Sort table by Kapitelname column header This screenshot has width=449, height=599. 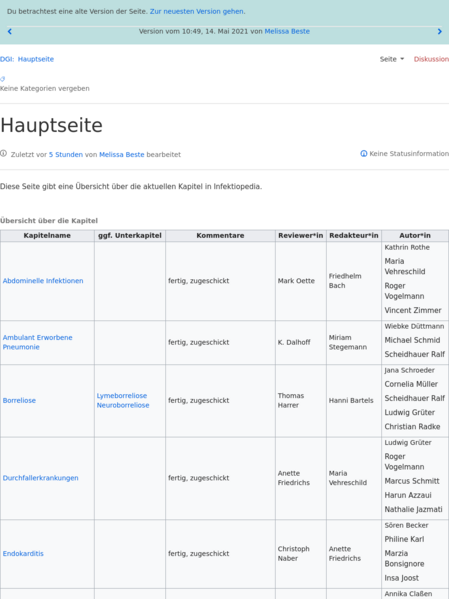click(x=47, y=236)
